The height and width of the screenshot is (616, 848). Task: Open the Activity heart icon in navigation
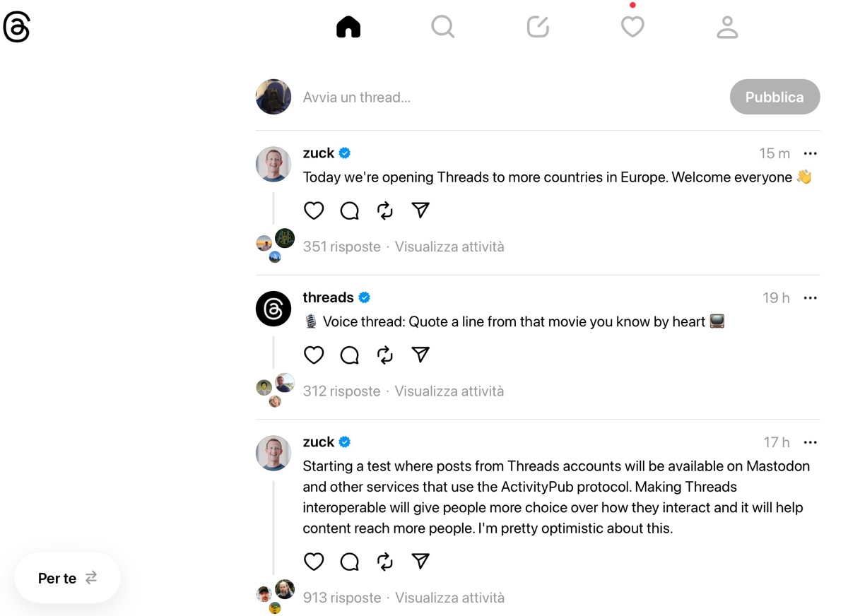[x=632, y=27]
